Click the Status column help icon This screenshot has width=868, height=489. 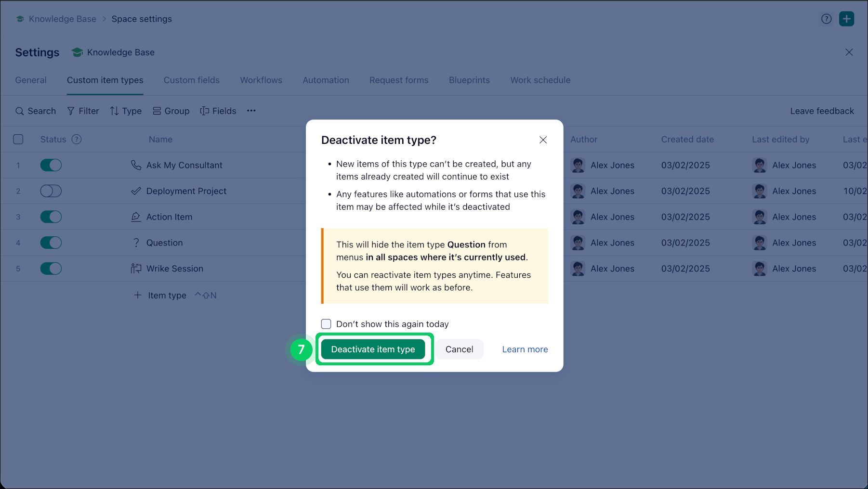pos(77,139)
